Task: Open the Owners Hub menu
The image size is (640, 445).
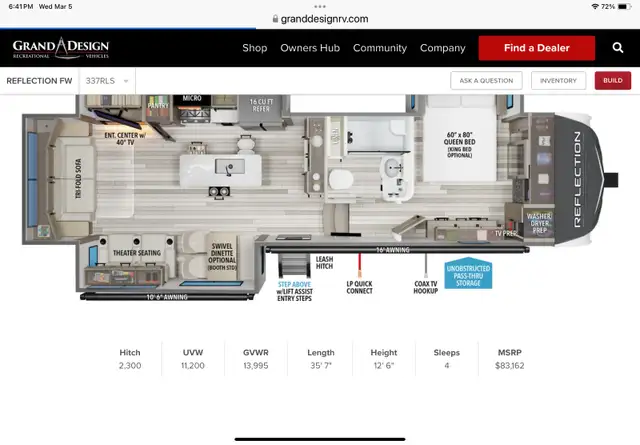Action: pyautogui.click(x=310, y=48)
